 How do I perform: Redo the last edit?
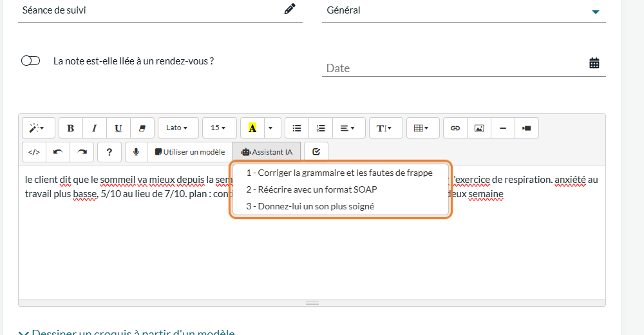(82, 152)
